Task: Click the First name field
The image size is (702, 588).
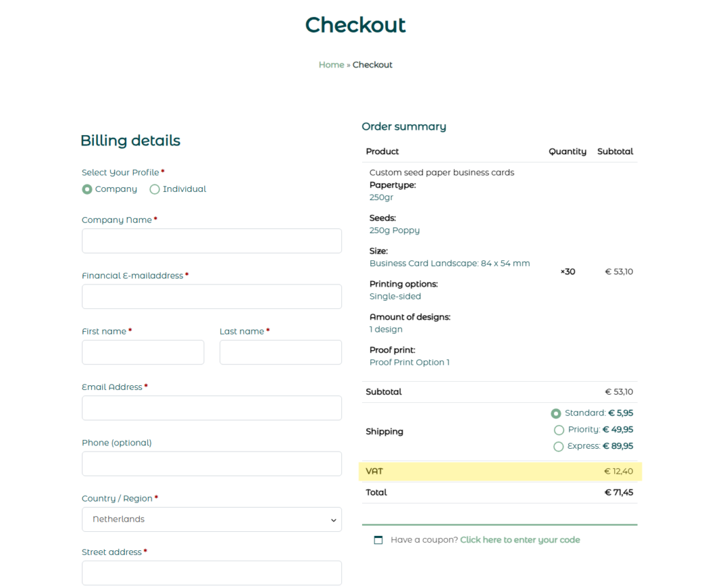Action: pos(143,352)
